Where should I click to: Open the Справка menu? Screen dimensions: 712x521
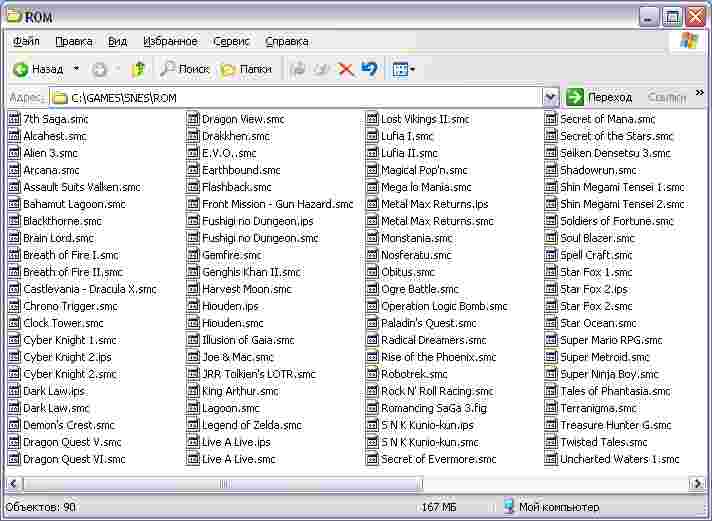tap(287, 41)
